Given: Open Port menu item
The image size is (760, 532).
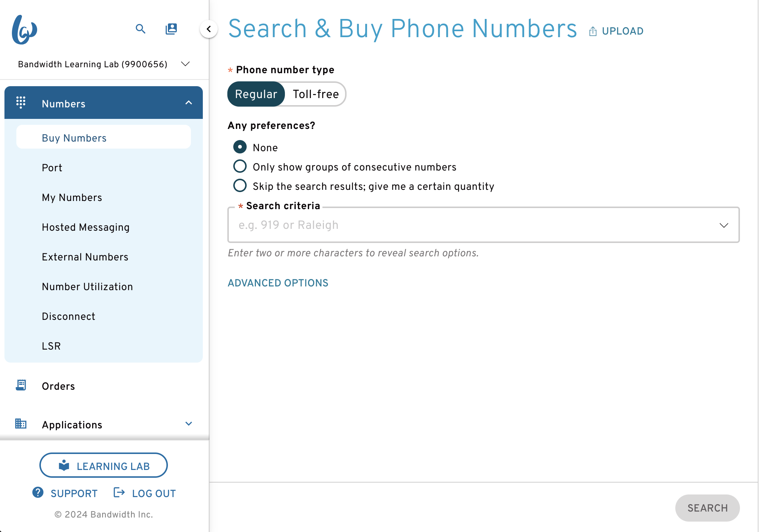Looking at the screenshot, I should 104,168.
